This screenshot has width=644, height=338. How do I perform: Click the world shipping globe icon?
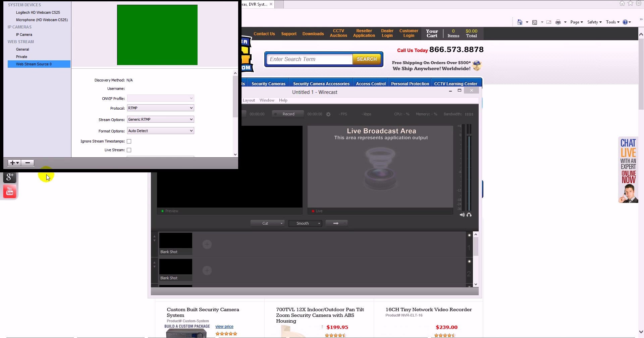(477, 65)
